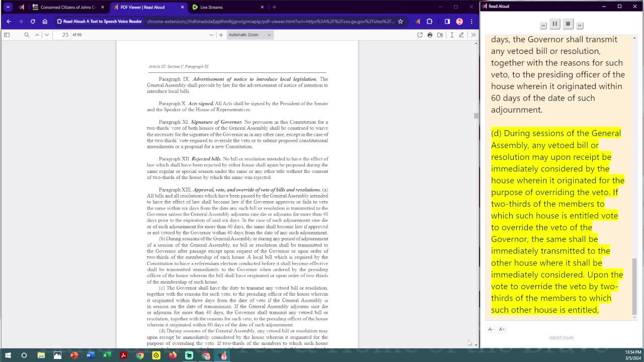The width and height of the screenshot is (644, 362).
Task: Go forward in browser history
Action: pyautogui.click(x=21, y=22)
